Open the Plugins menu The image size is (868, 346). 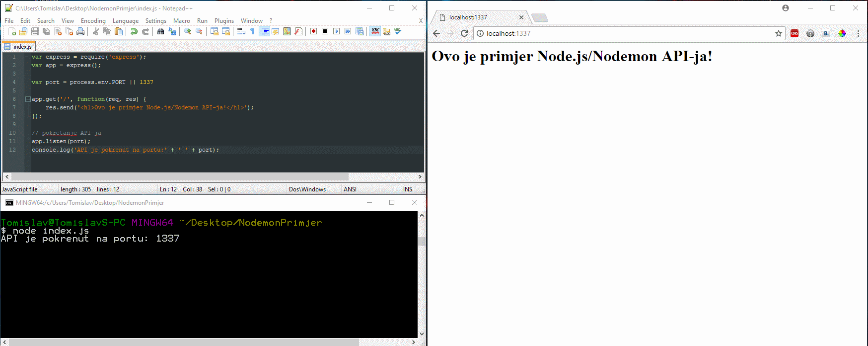[x=224, y=21]
